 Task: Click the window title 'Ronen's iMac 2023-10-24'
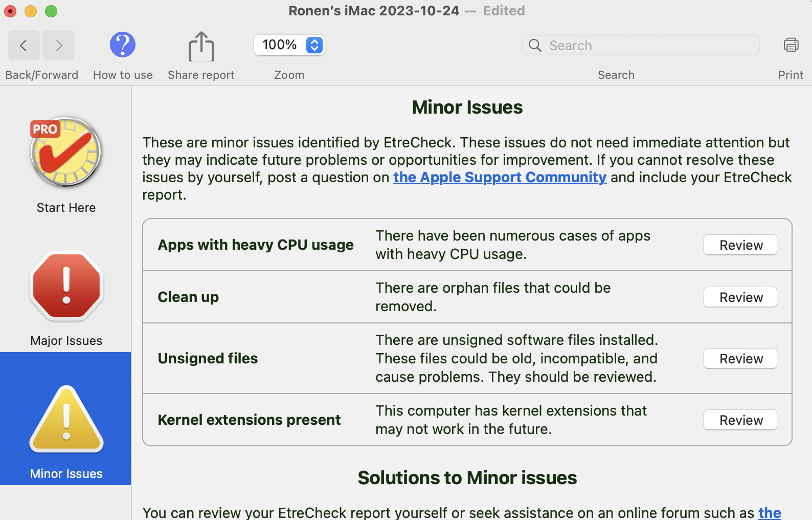click(374, 11)
